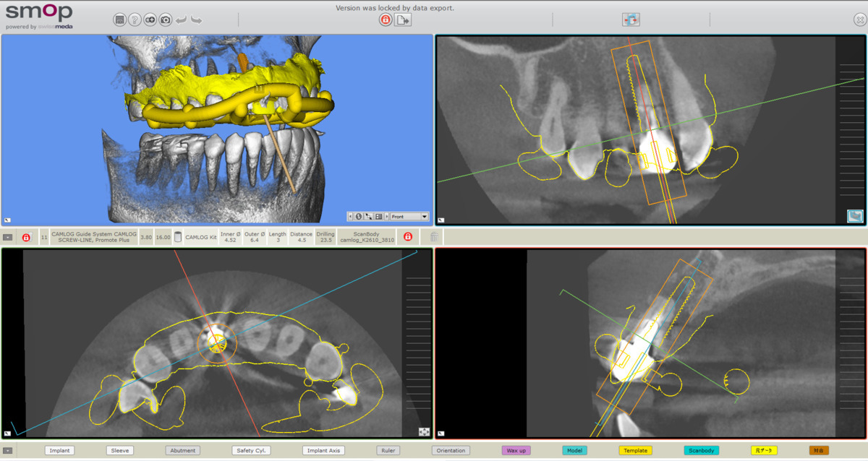Toggle Sleeve visibility button
The width and height of the screenshot is (868, 461).
click(x=119, y=450)
